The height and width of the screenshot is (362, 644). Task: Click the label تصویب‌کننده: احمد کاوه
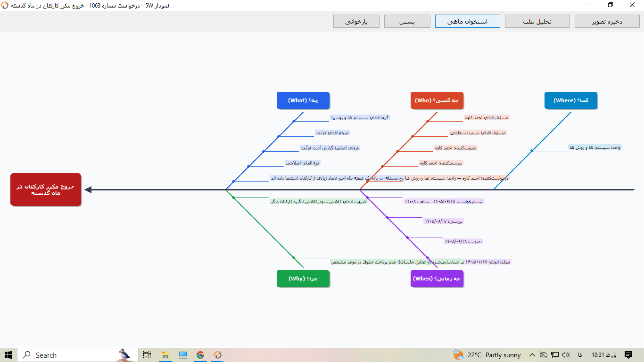point(456,148)
